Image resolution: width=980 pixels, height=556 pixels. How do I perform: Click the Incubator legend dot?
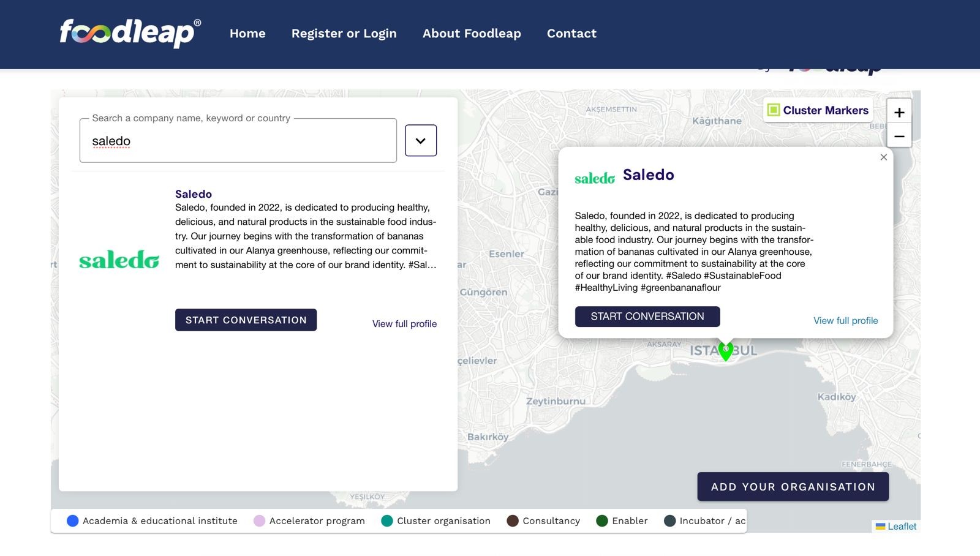click(669, 521)
